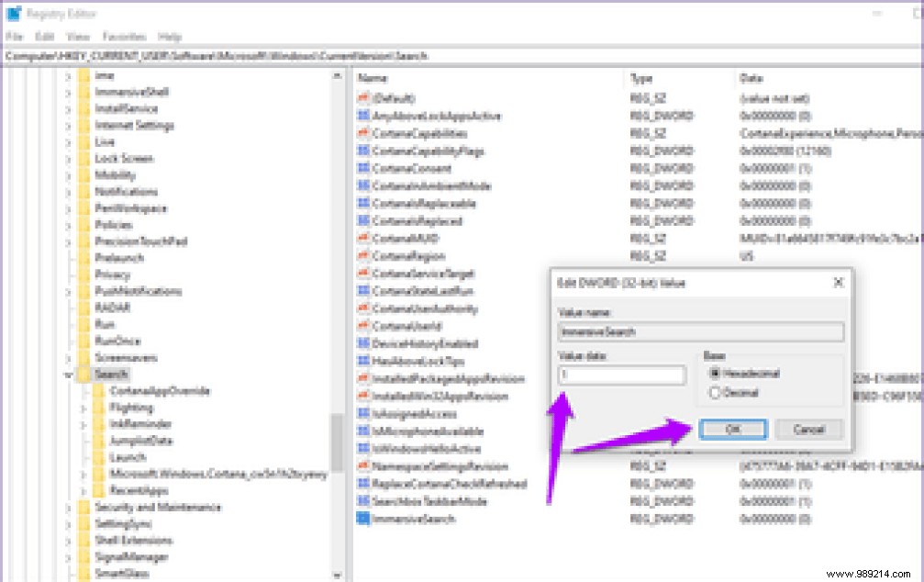Select the DeviceHistoryEnabled value icon
The image size is (924, 582).
pos(362,343)
